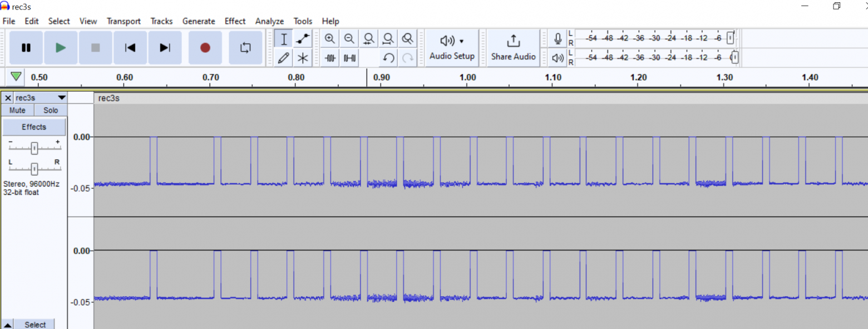Click the Zoom In magnifier
This screenshot has height=329, width=868.
330,39
